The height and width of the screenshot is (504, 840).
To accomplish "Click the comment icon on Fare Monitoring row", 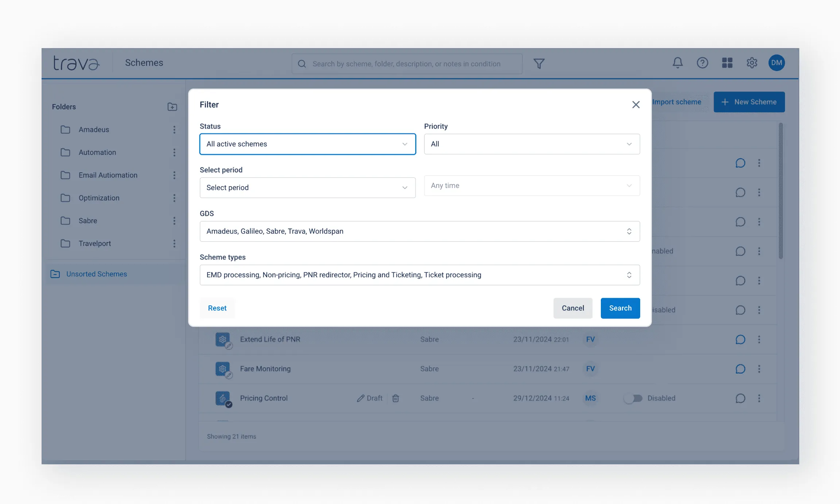I will 740,369.
